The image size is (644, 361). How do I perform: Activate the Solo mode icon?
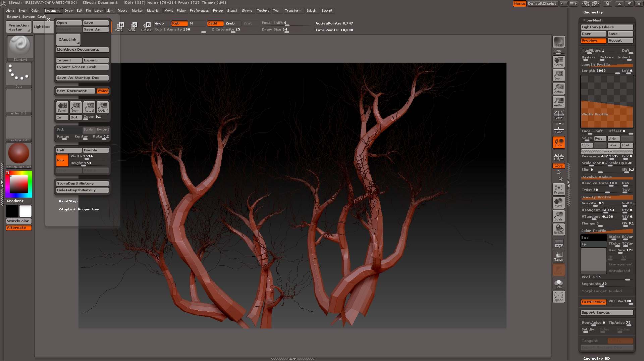pos(558,283)
